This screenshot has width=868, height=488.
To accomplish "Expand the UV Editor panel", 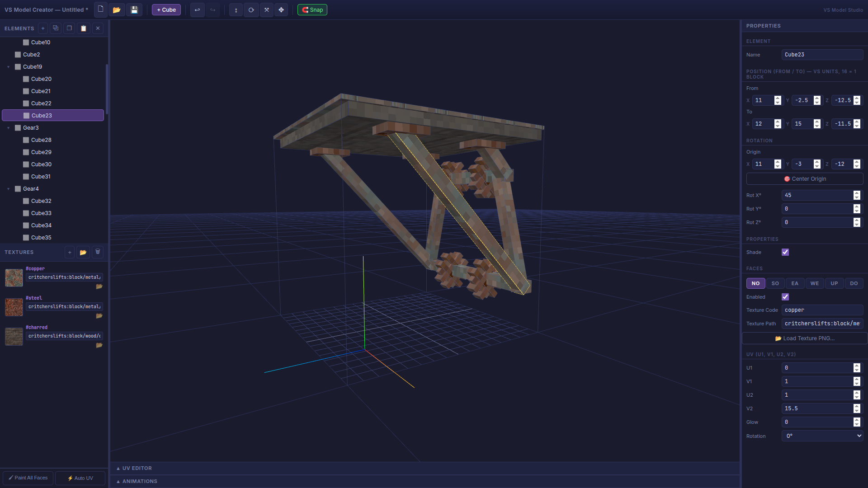I will (135, 468).
